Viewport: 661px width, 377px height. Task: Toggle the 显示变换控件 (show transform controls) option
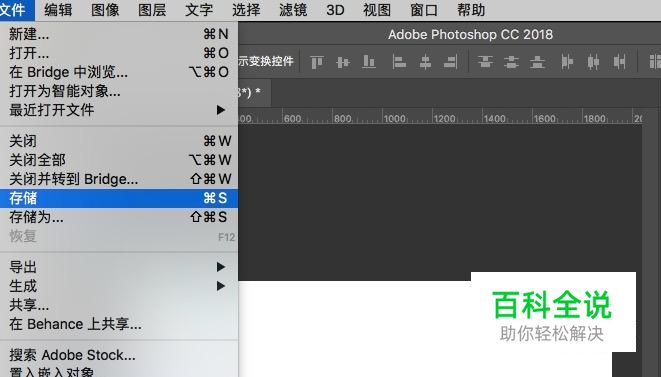pos(266,62)
